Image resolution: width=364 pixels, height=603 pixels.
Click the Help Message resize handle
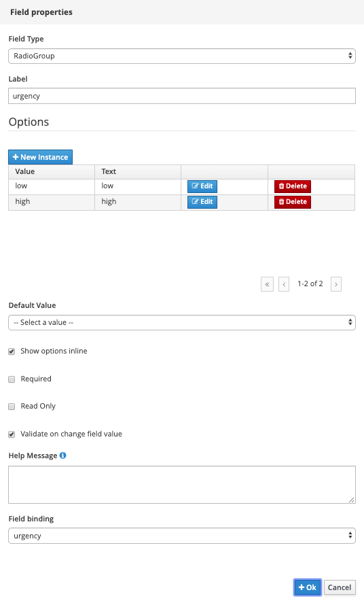click(x=351, y=500)
